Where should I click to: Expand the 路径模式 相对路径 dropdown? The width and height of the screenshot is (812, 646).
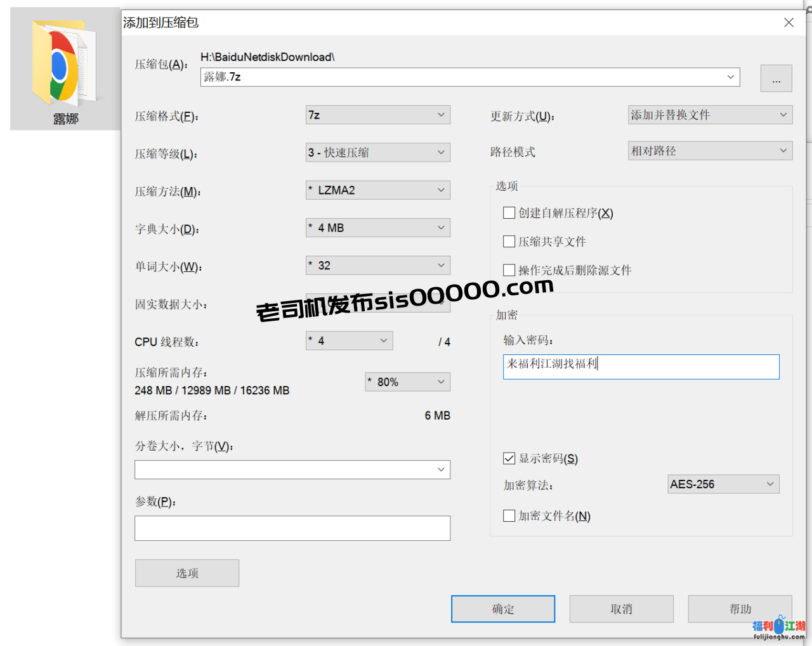click(x=710, y=151)
